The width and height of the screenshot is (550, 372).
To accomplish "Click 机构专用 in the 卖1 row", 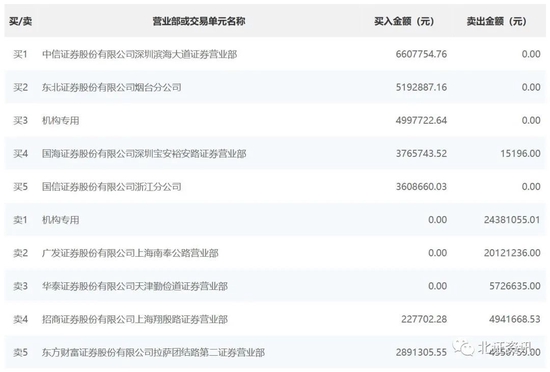I will coord(61,220).
